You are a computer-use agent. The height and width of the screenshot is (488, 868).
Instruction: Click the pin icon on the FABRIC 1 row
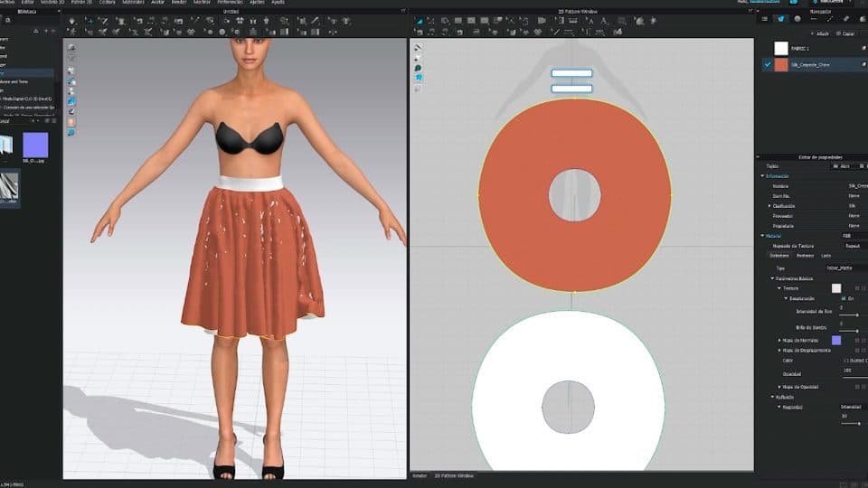(x=863, y=49)
